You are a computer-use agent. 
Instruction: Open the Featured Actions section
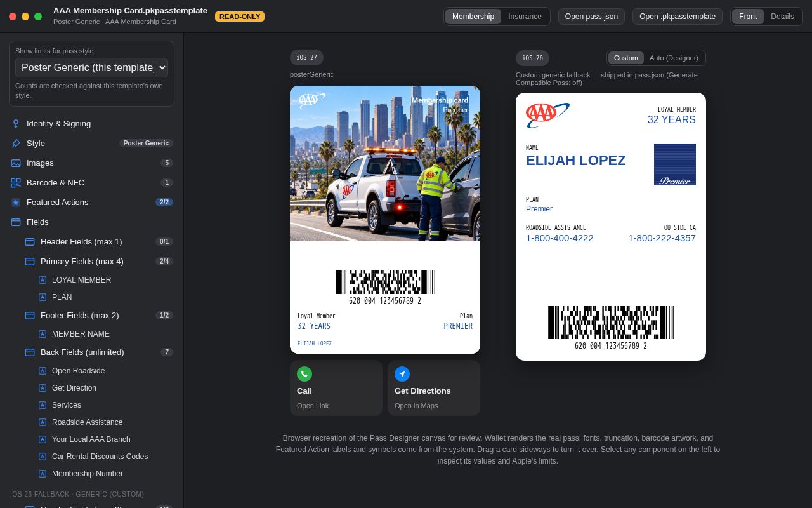pos(92,203)
